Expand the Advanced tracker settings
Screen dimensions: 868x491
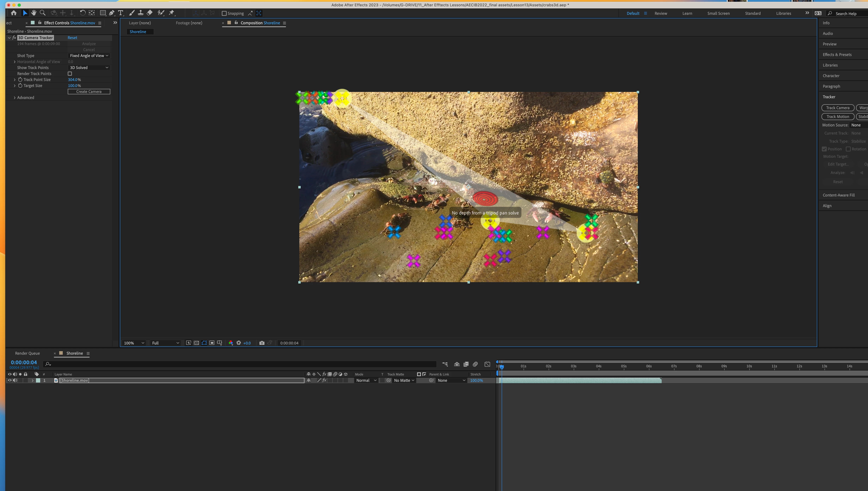pos(14,97)
